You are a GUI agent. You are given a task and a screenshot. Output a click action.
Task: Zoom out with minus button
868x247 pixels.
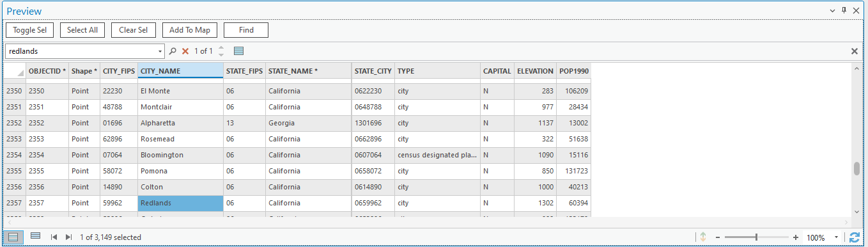point(718,237)
